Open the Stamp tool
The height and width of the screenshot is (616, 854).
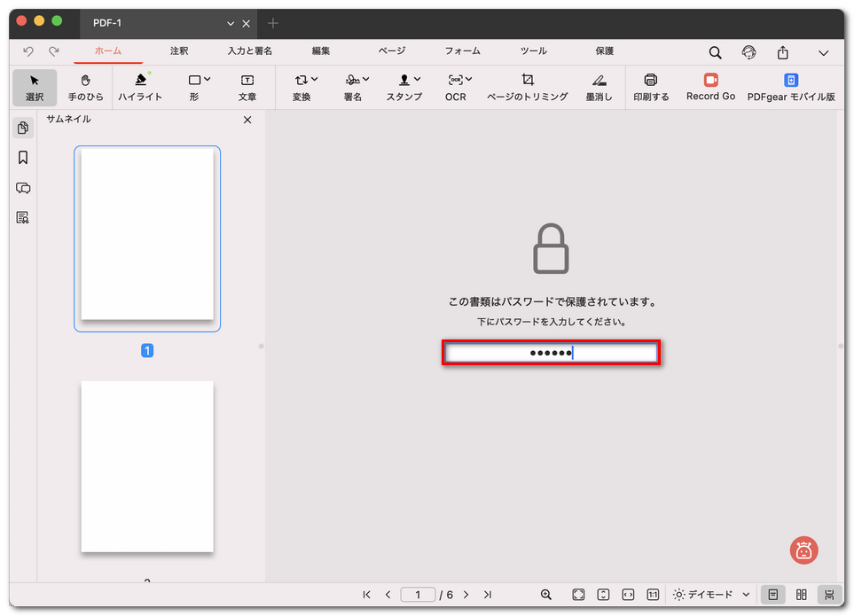[403, 88]
